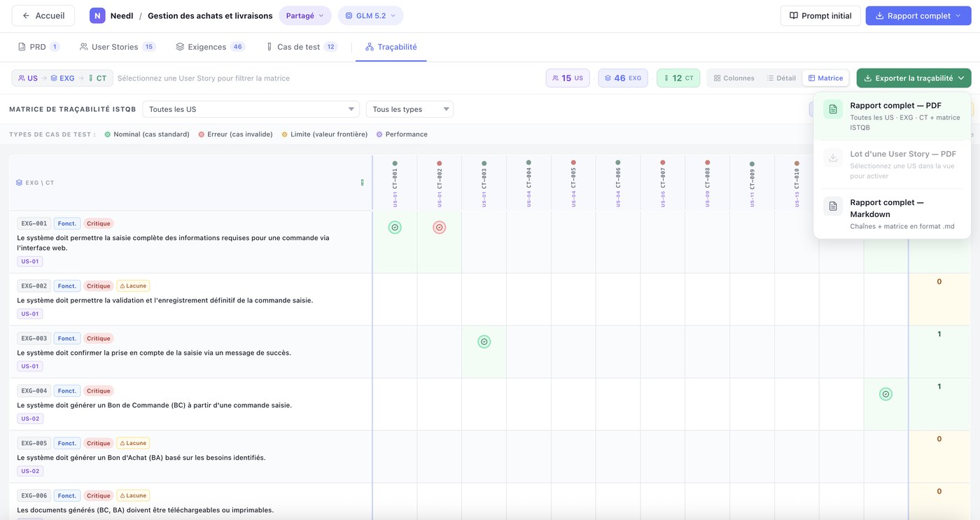The image size is (980, 520).
Task: Click the green Nominal legend dot
Action: click(x=107, y=134)
